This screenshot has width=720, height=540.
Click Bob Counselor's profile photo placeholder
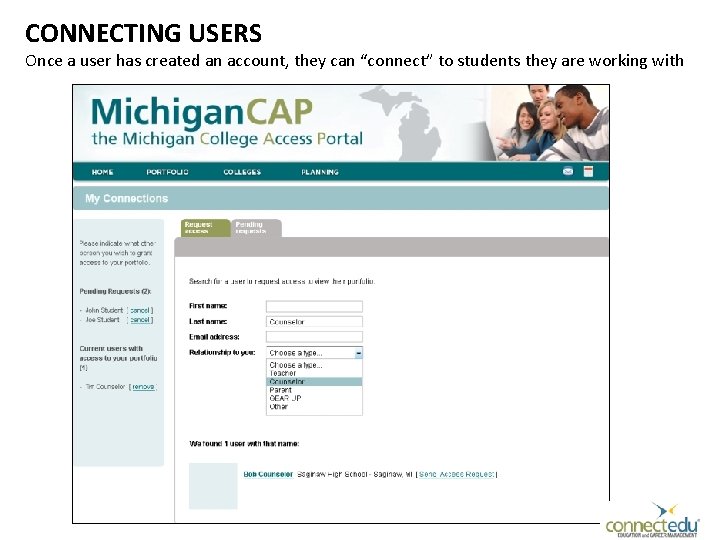(x=213, y=486)
